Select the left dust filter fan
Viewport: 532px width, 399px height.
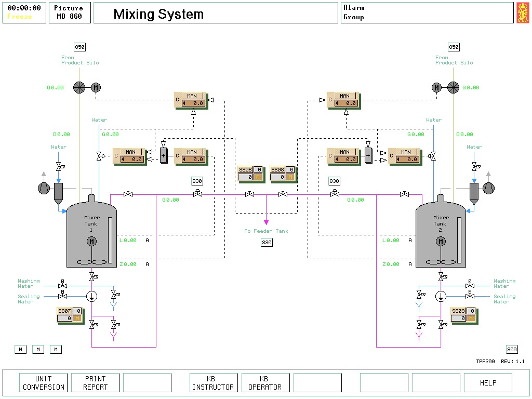coord(44,188)
